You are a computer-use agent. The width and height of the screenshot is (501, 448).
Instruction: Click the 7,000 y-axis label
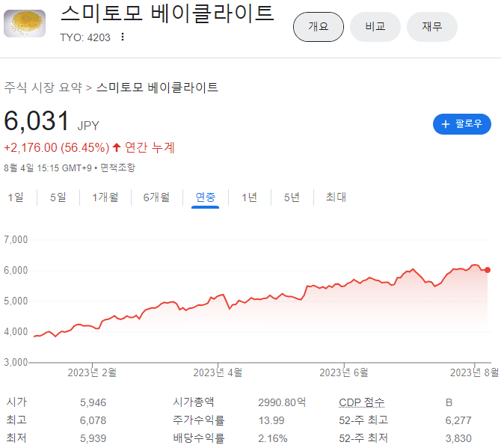pos(16,239)
